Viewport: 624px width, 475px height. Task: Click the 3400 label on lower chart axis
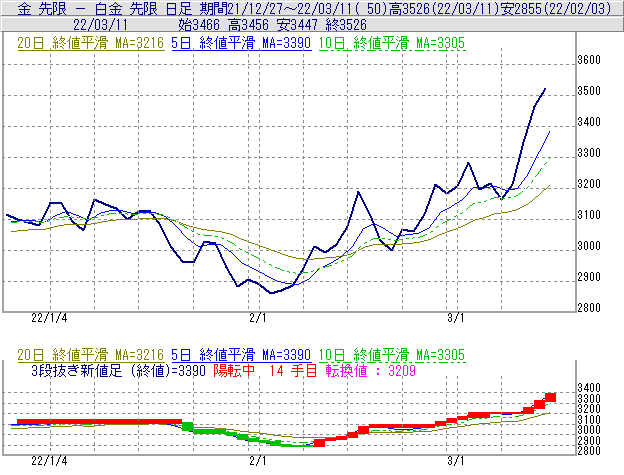point(589,387)
